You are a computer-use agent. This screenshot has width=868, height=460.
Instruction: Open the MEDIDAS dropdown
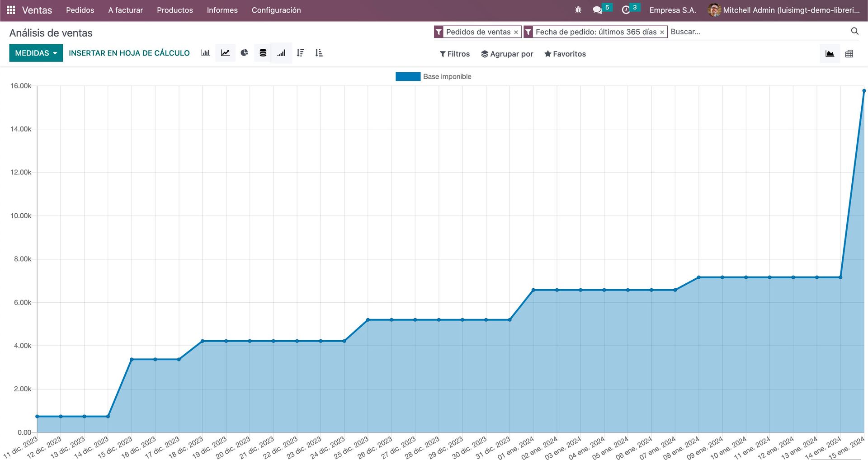[x=36, y=53]
